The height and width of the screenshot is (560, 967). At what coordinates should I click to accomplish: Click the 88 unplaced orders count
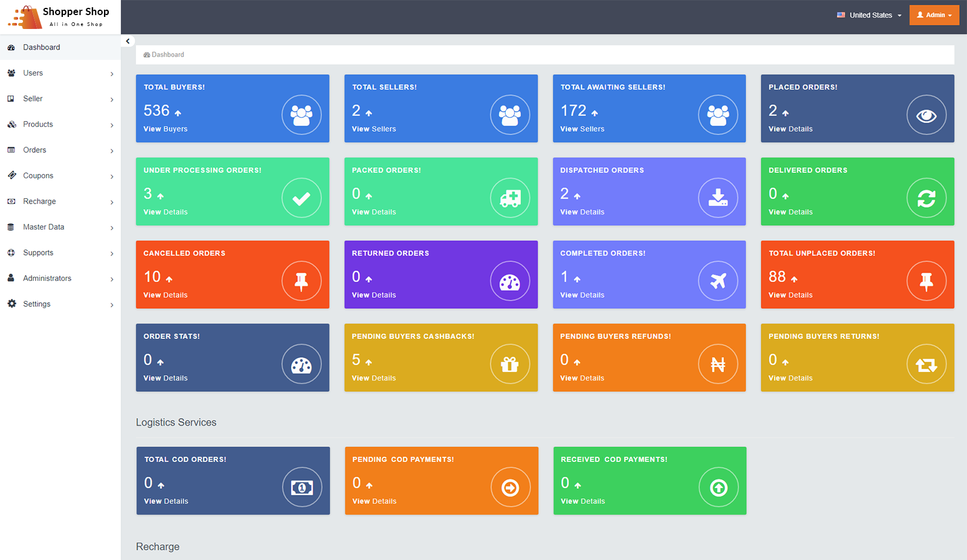coord(777,277)
